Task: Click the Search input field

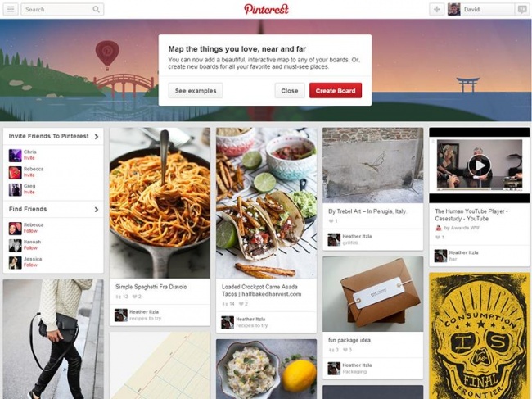Action: [62, 10]
